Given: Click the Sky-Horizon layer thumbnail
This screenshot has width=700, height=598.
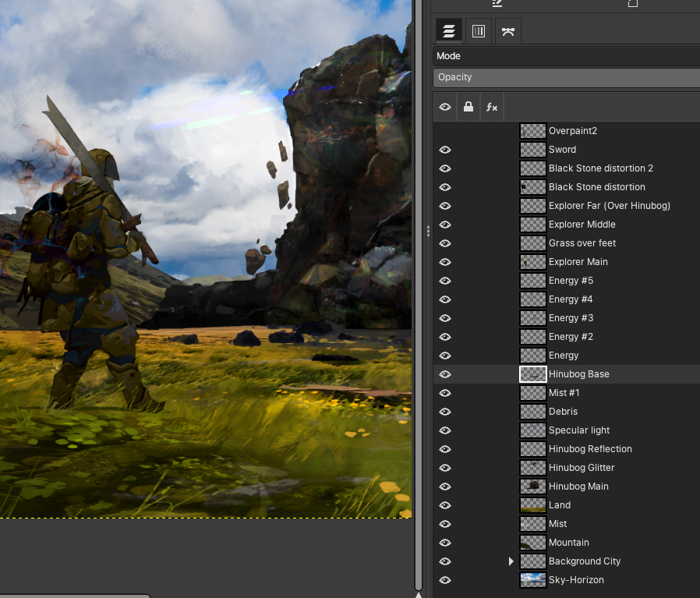Looking at the screenshot, I should (x=533, y=580).
